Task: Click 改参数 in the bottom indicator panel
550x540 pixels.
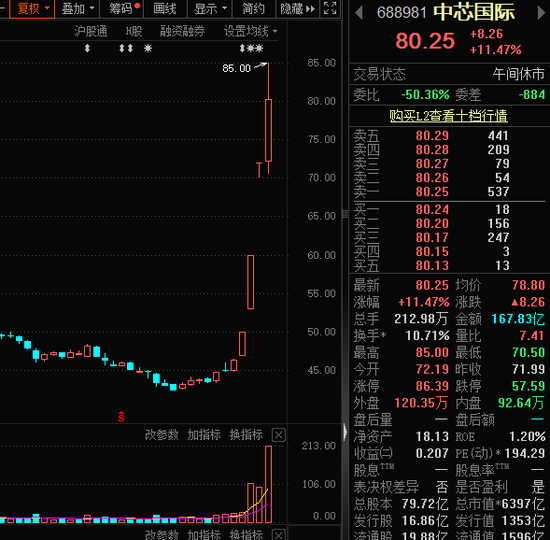Action: 162,535
